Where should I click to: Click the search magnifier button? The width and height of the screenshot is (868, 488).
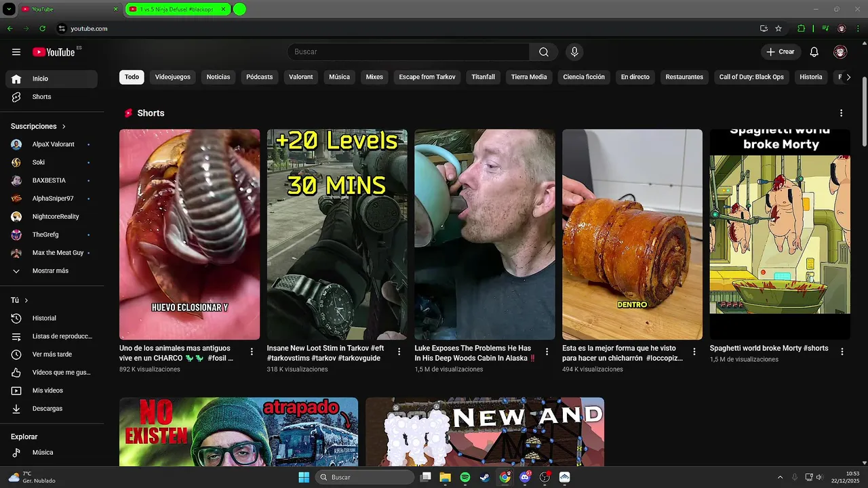544,52
